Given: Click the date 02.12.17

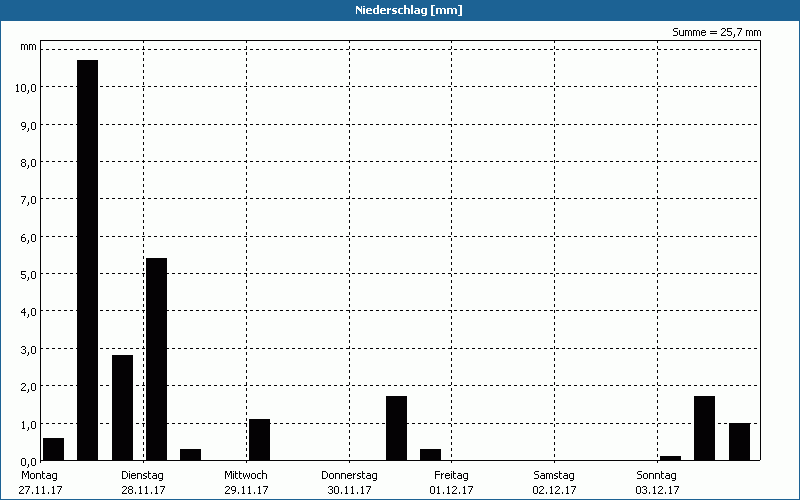Looking at the screenshot, I should click(555, 490).
